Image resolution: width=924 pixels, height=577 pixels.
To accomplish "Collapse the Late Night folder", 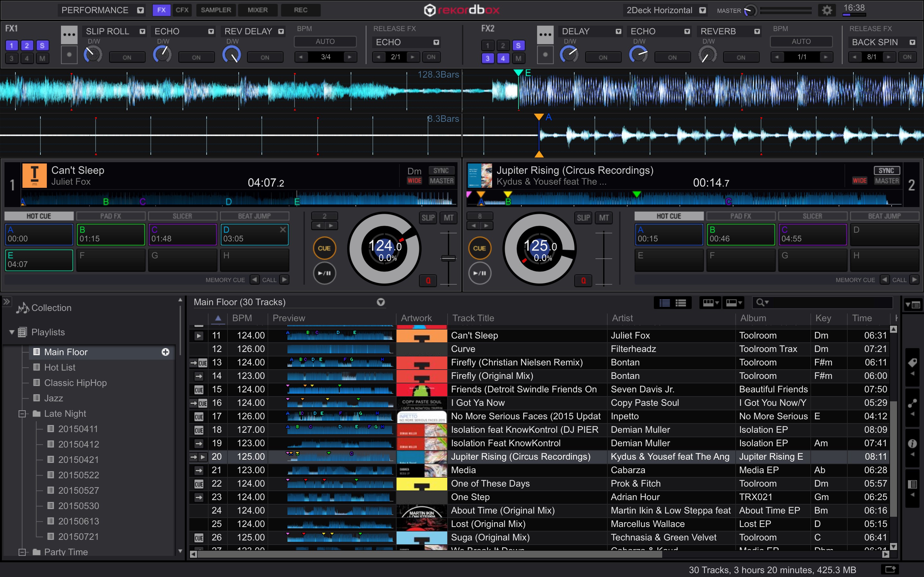I will 22,414.
